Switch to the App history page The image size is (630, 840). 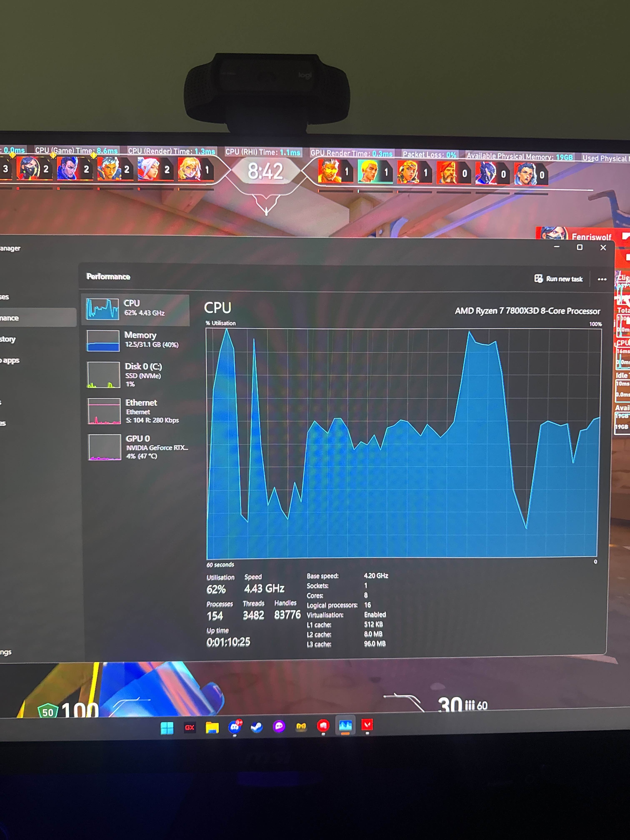coord(7,339)
